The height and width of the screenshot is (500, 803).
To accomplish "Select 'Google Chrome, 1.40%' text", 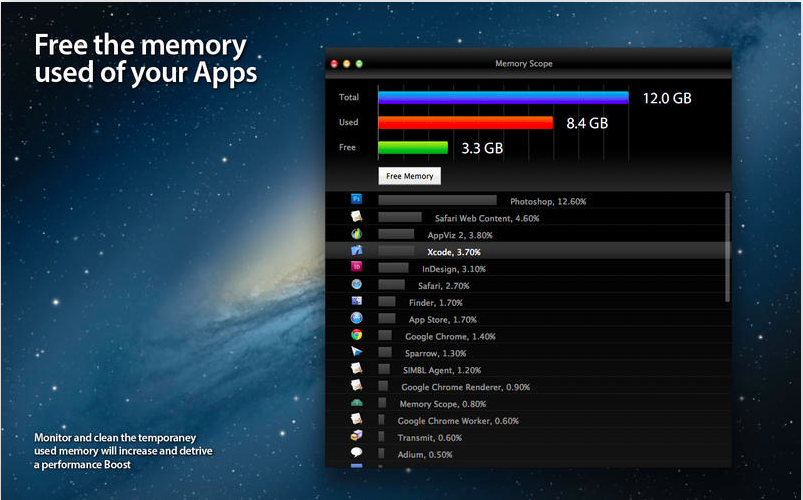I will 450,337.
